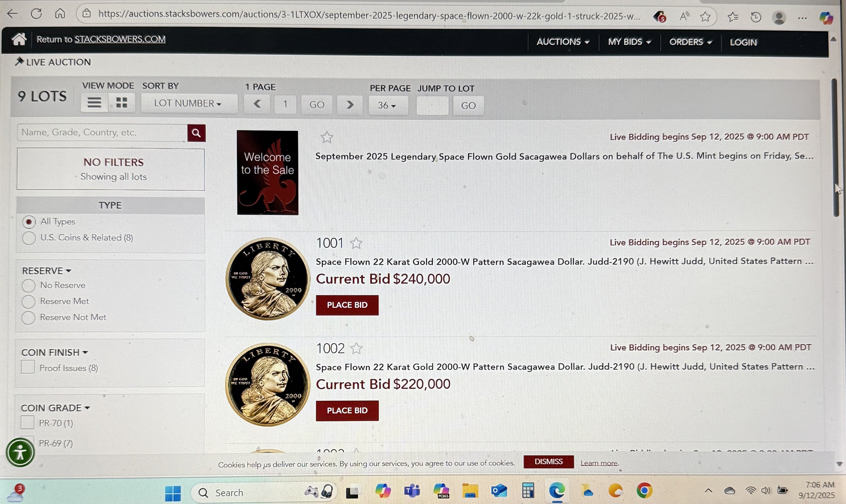Place a bid on lot 1001
Viewport: 846px width, 504px height.
[347, 305]
